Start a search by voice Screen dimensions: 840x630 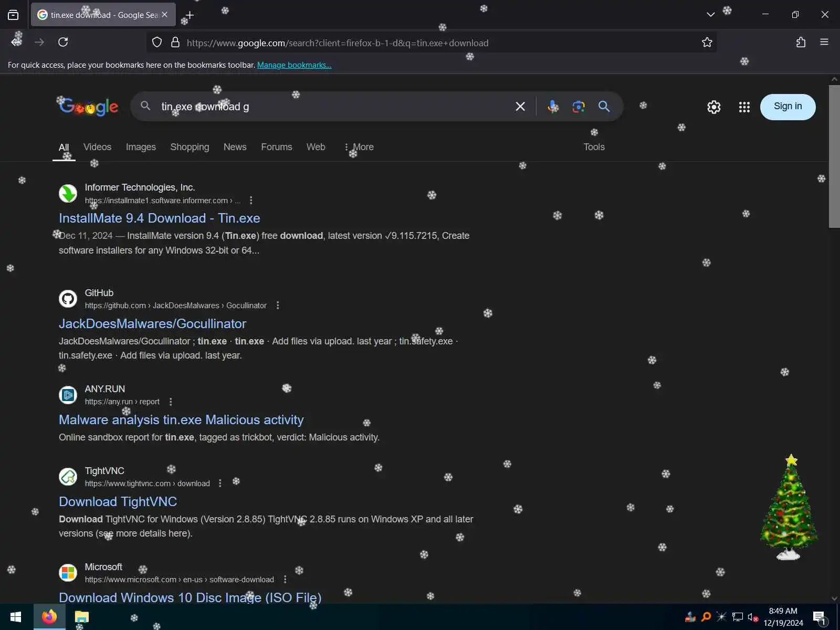pyautogui.click(x=553, y=107)
